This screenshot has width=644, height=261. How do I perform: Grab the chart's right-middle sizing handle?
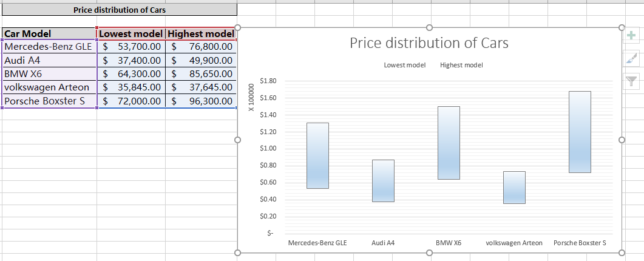point(622,140)
